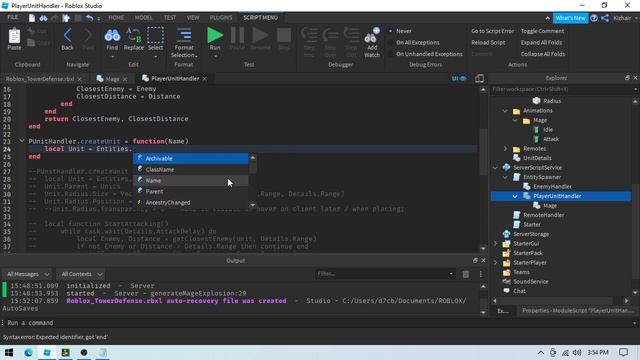Click the Select tool icon
This screenshot has height=360, width=640.
point(155,36)
